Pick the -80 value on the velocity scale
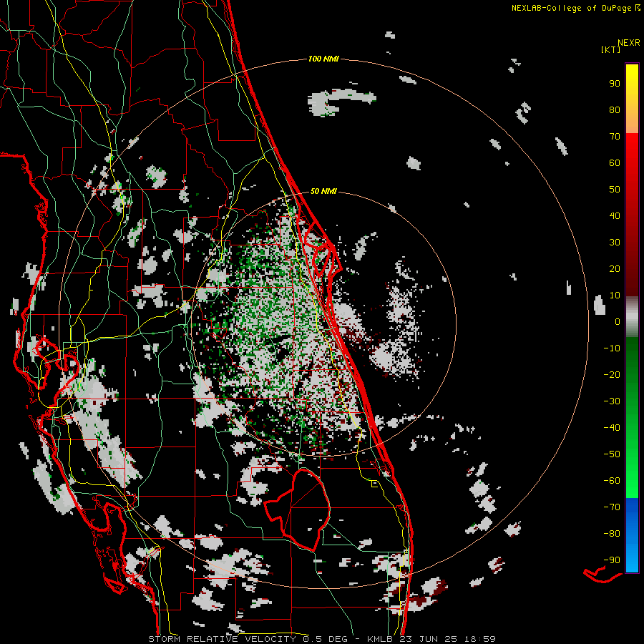 click(612, 534)
